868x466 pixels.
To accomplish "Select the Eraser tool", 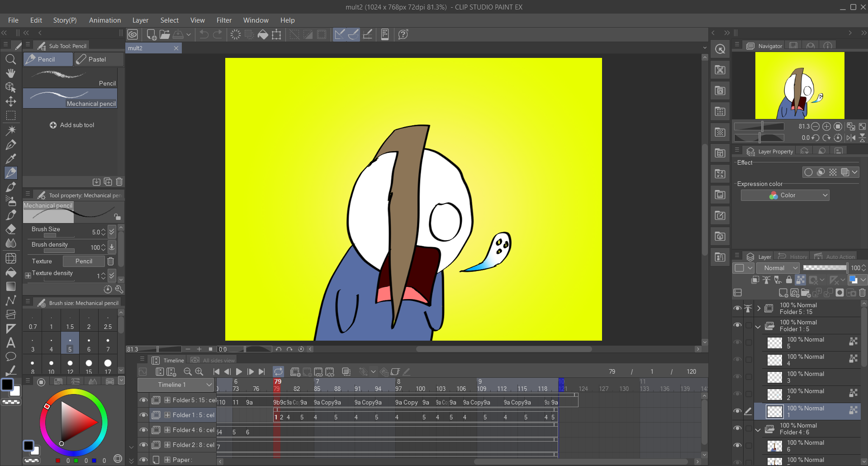I will pyautogui.click(x=11, y=229).
